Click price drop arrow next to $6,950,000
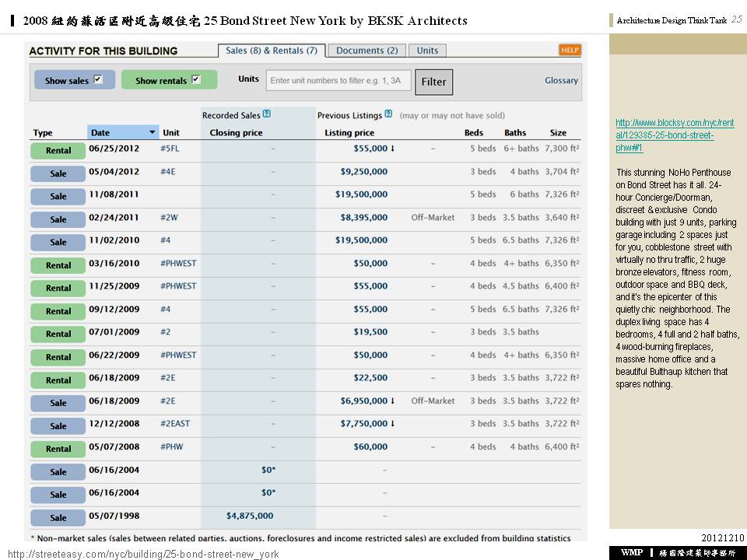 click(x=392, y=401)
